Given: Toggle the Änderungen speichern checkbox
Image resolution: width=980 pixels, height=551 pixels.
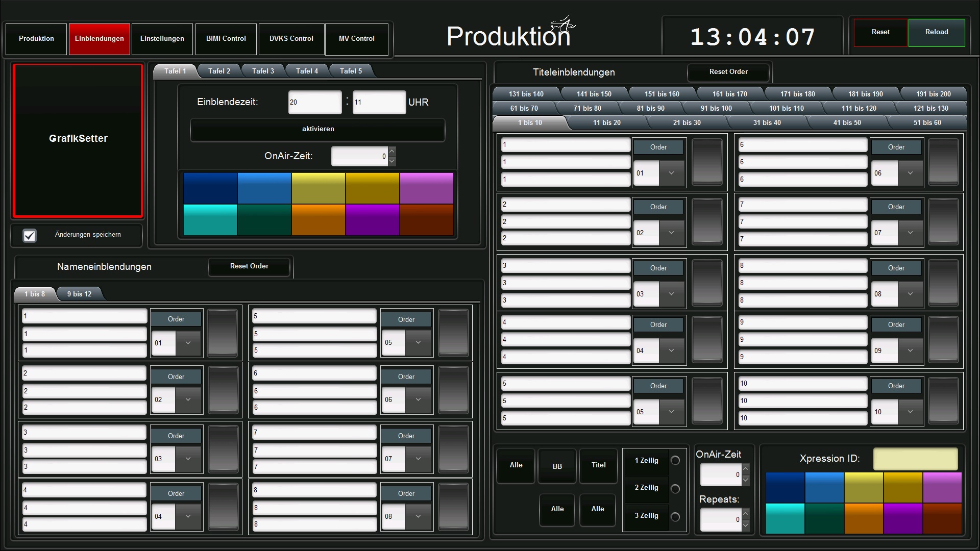Looking at the screenshot, I should coord(30,235).
